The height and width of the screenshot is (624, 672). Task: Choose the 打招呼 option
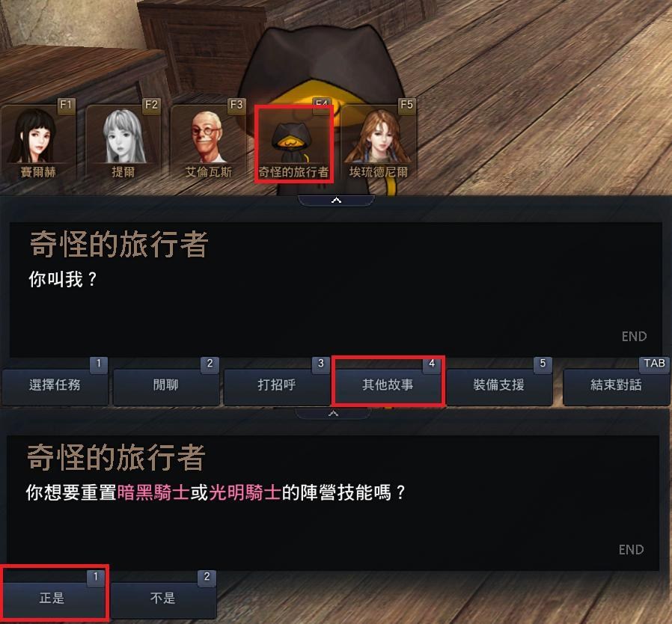[277, 385]
